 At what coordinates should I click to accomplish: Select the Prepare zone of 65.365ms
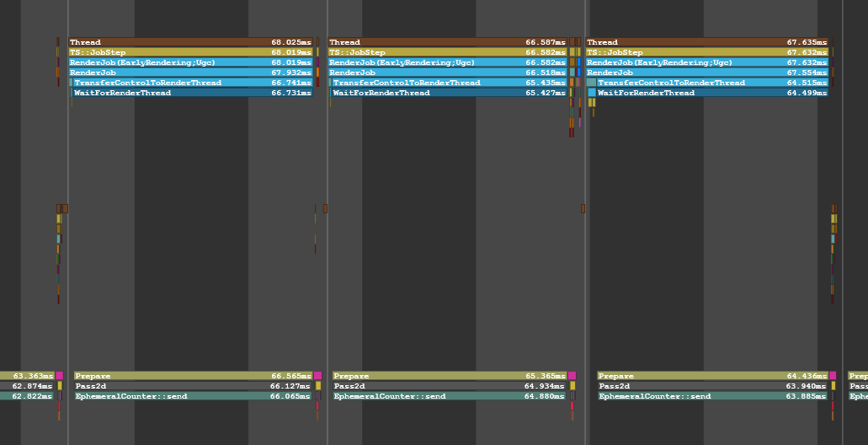(450, 376)
